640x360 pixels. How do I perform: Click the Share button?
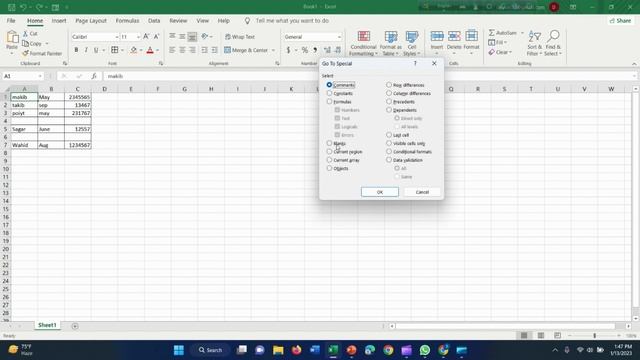click(x=620, y=20)
